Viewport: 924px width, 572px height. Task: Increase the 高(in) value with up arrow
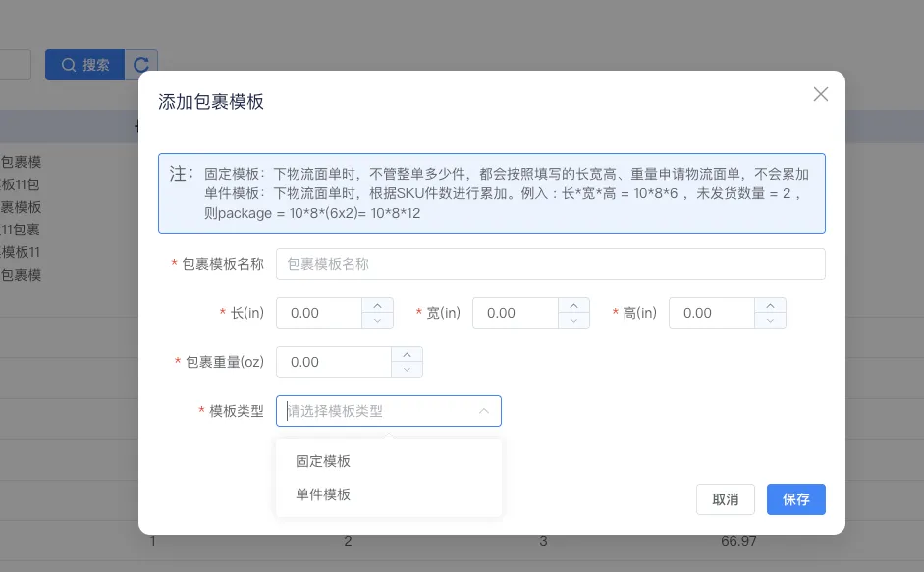click(771, 305)
